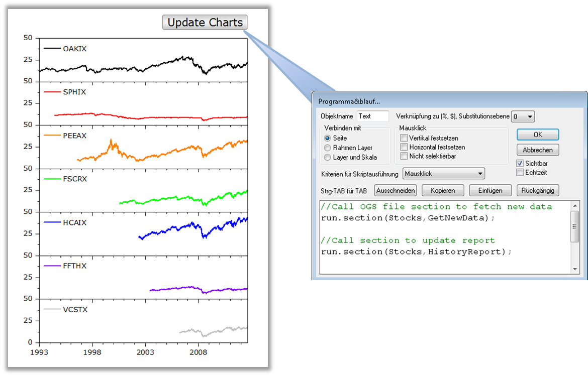The width and height of the screenshot is (588, 376).
Task: Enable Vertikal festsetzen checkbox
Action: coord(404,138)
